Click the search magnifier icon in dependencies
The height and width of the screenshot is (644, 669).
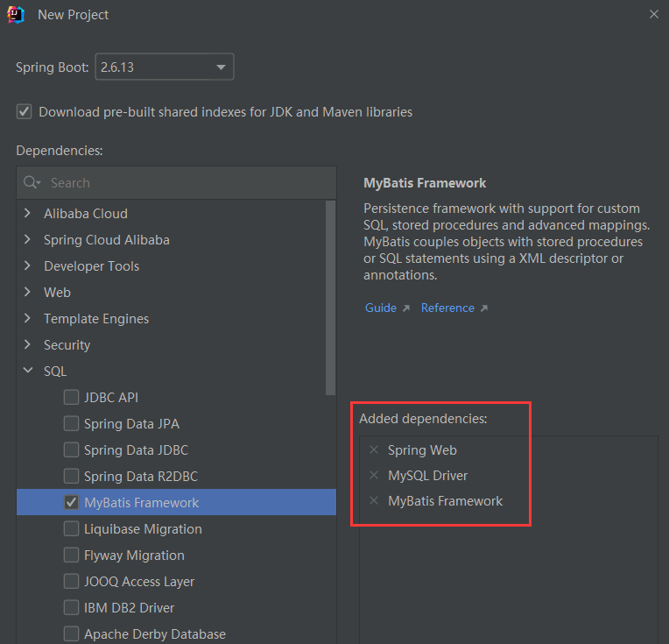tap(32, 182)
